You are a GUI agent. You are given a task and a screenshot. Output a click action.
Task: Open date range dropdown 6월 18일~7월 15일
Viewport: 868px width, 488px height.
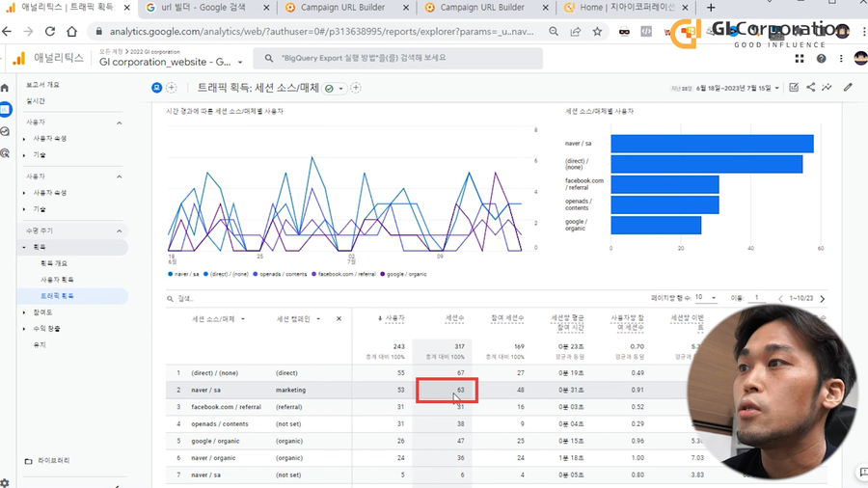point(738,88)
